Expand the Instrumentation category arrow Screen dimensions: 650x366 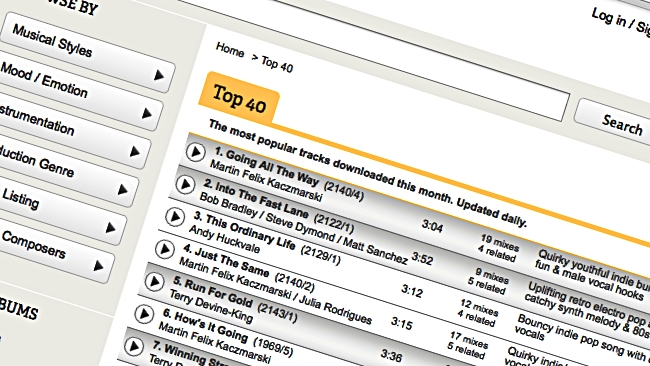click(135, 152)
